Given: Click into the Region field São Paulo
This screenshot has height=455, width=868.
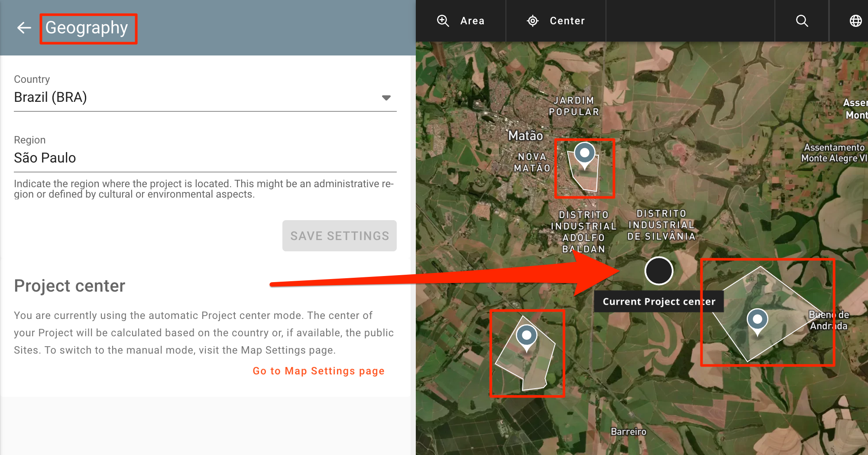Looking at the screenshot, I should (204, 158).
